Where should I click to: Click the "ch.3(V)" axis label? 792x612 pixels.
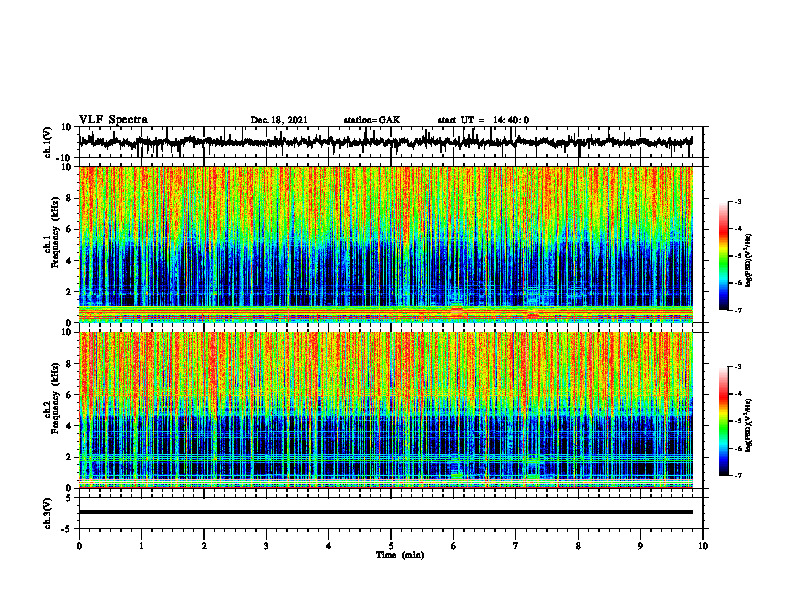point(47,513)
